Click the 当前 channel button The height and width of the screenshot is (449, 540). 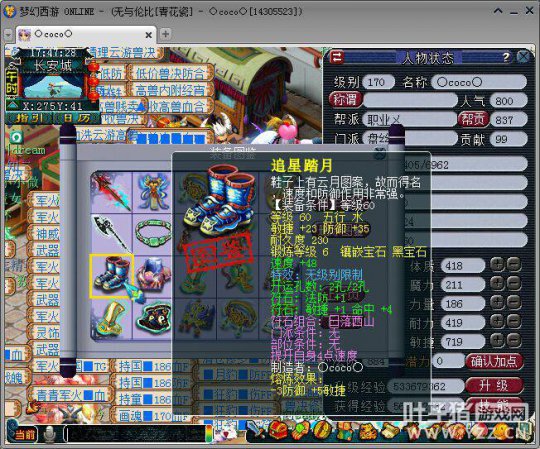tap(25, 434)
